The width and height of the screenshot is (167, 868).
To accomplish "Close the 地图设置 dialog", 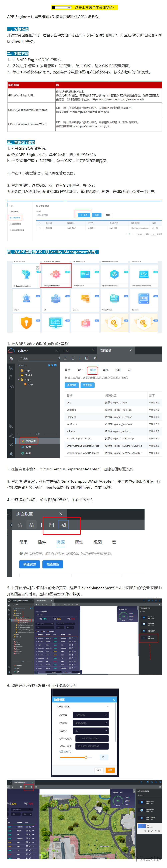I will point(114,700).
